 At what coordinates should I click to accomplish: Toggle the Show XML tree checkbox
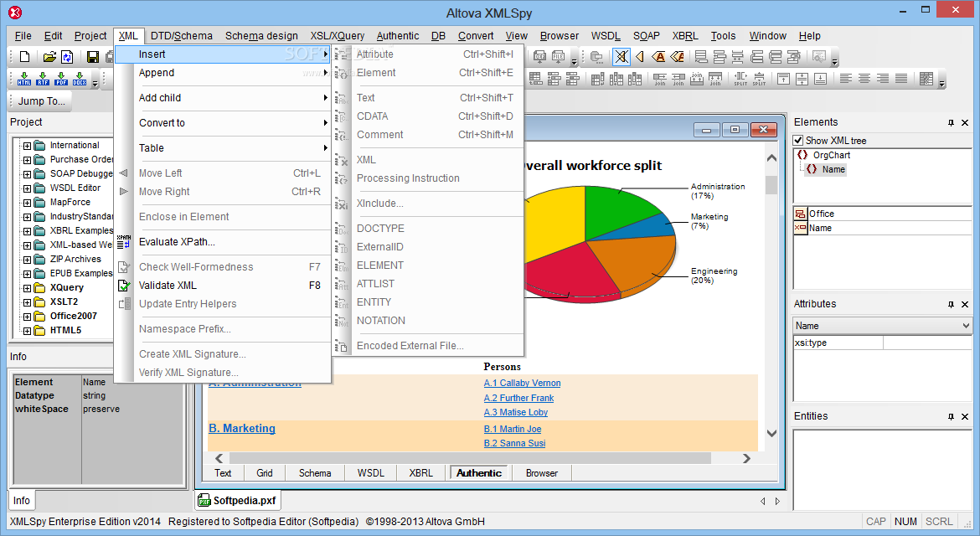click(x=798, y=141)
